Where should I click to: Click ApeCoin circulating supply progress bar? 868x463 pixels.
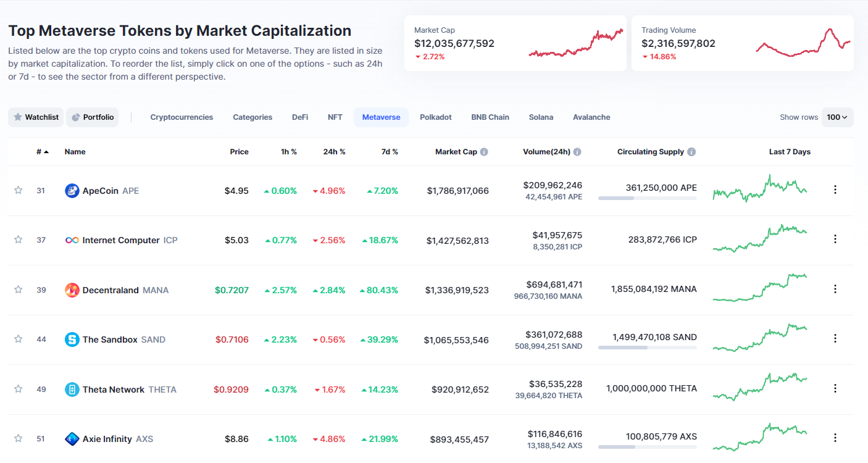pos(647,198)
